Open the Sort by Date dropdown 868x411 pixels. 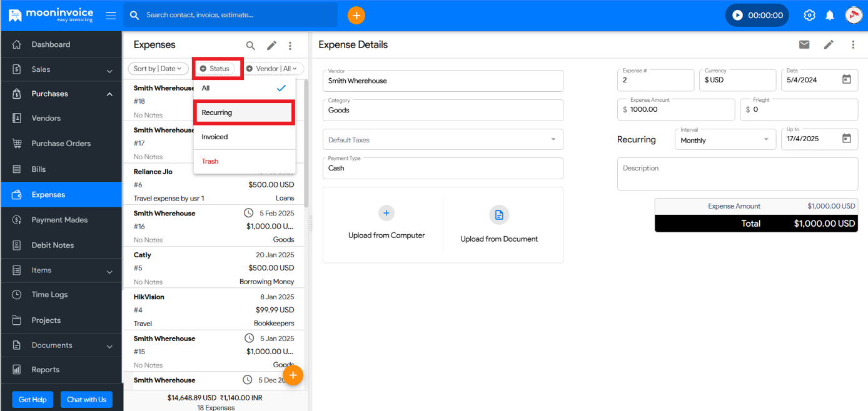(x=158, y=69)
